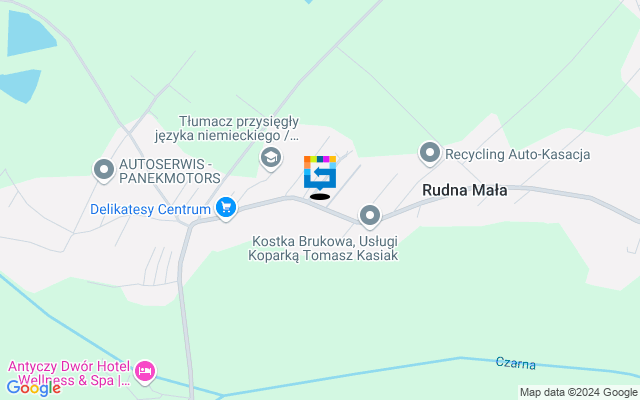Click the Delikatesy Centrum text label
Screen dimensions: 640x400
[x=150, y=209]
